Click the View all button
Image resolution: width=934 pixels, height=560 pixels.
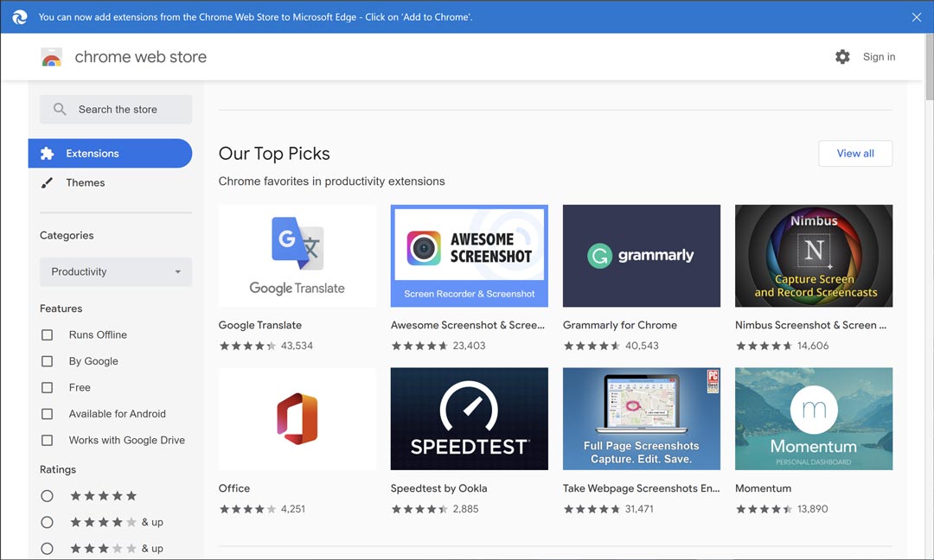point(854,153)
